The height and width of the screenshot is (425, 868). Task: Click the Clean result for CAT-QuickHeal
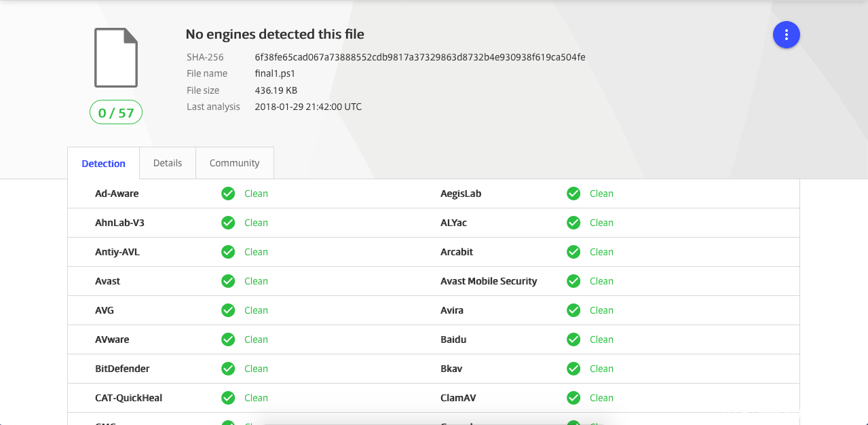tap(256, 398)
